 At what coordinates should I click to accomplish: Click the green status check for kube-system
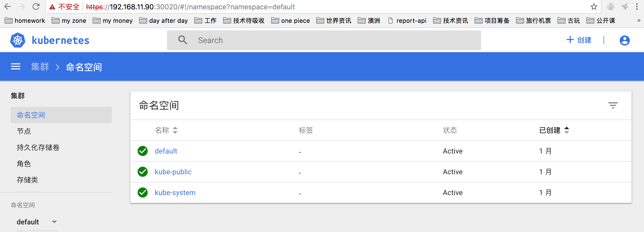(143, 192)
